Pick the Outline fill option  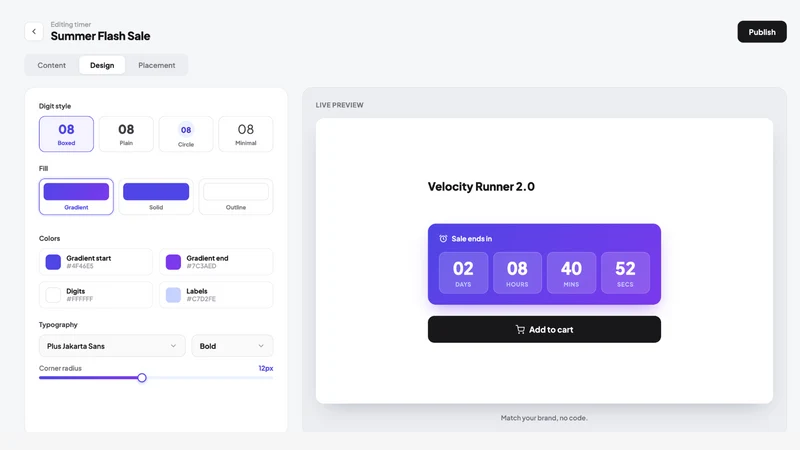236,196
